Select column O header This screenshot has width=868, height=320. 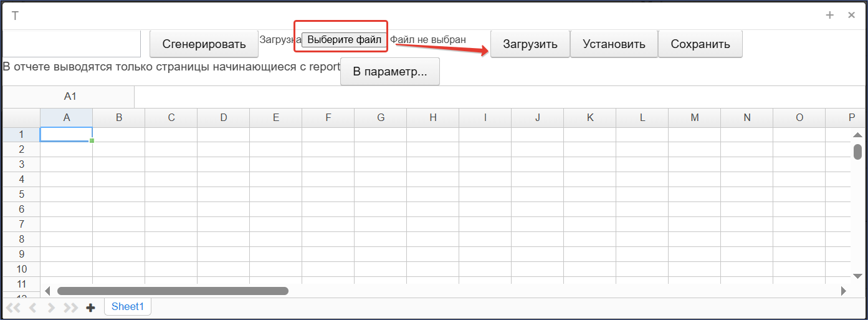799,117
